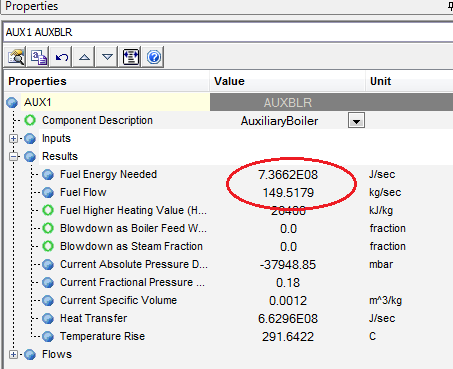Click the sphere icon for Heat Transfer
Screen dimensions: 453x369
48,318
